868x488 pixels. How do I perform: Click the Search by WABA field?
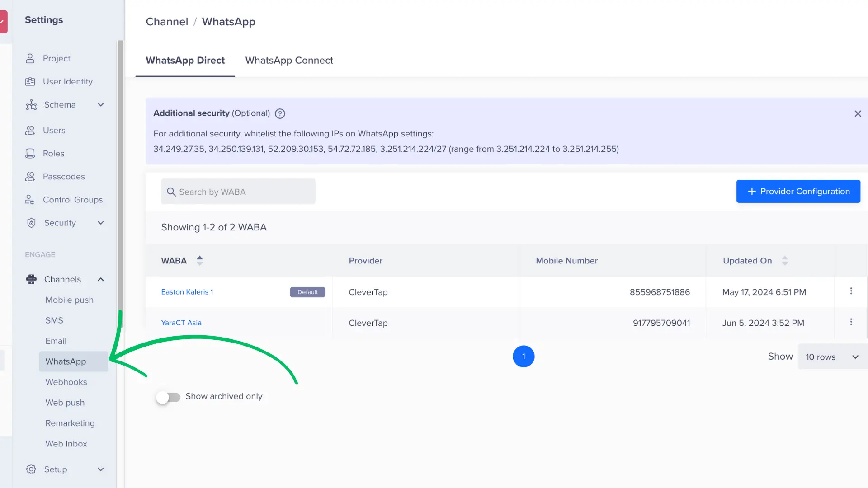pos(238,192)
